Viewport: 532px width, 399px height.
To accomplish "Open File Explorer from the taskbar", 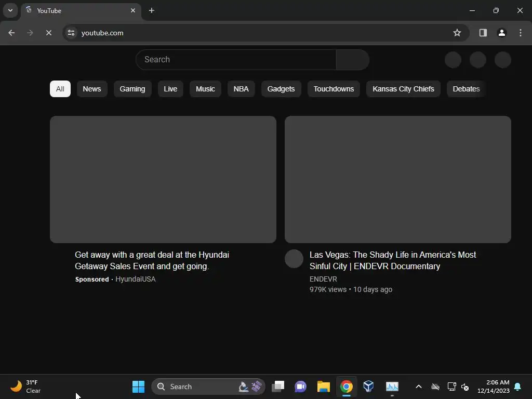I will (323, 387).
